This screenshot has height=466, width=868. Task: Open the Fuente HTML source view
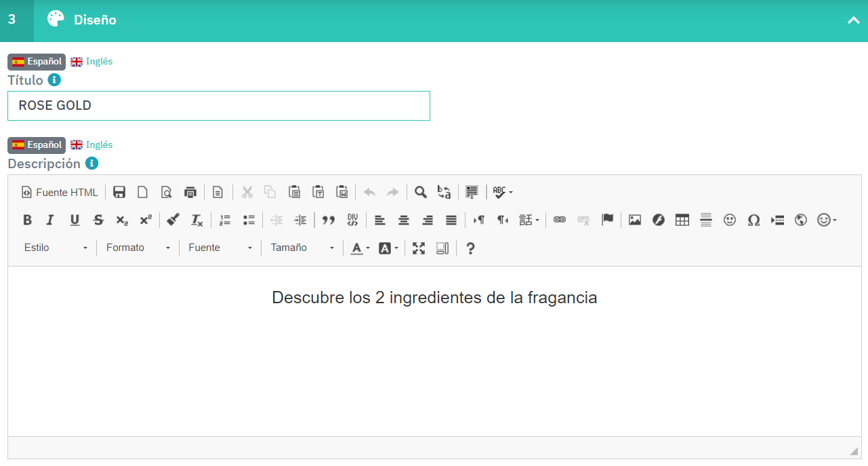point(60,192)
